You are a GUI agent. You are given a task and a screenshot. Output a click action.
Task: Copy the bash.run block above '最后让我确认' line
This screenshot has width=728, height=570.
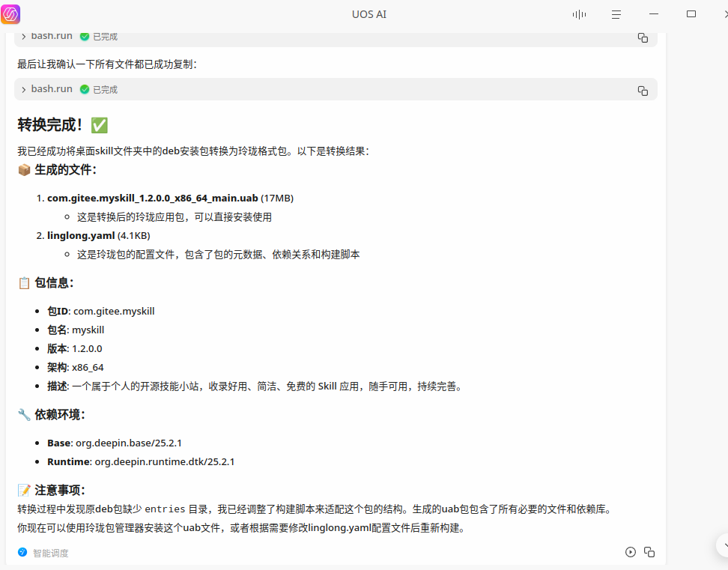pyautogui.click(x=643, y=37)
